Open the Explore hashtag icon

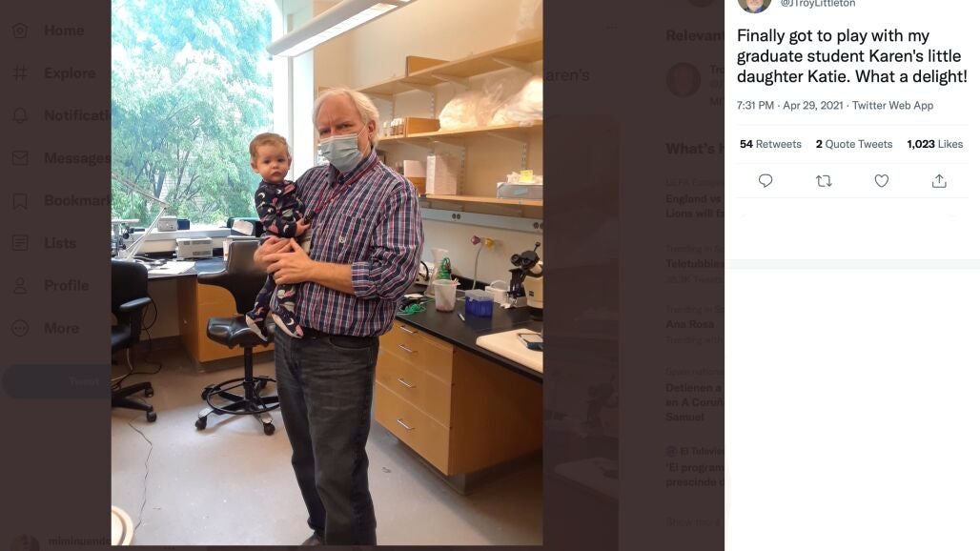coord(20,73)
